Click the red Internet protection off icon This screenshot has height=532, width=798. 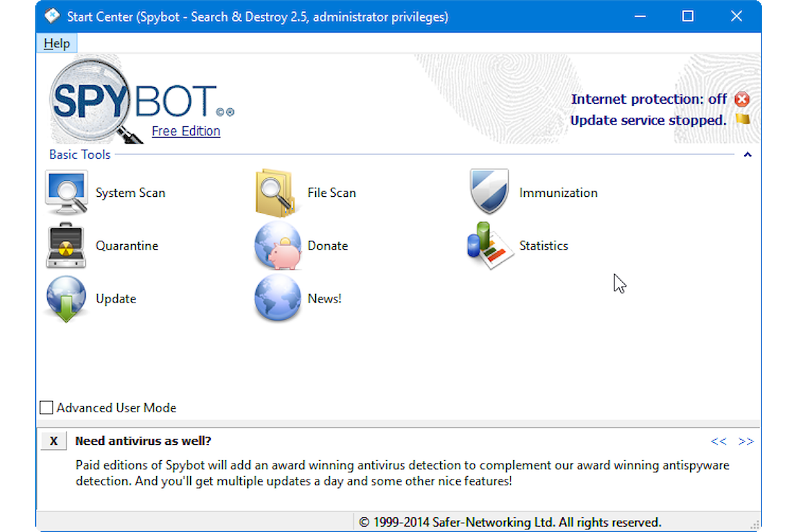[x=742, y=99]
